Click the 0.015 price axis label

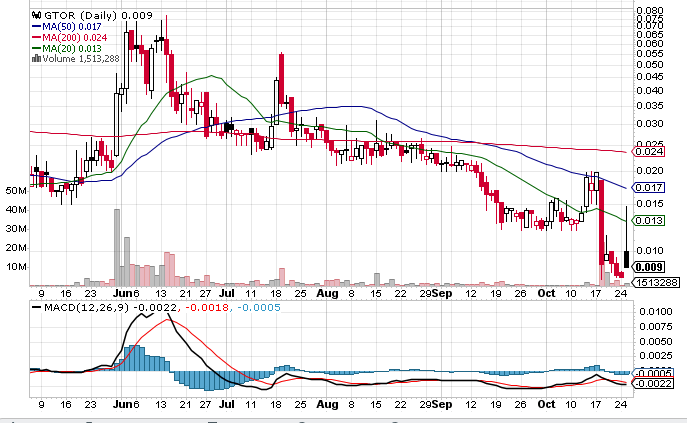[x=650, y=204]
